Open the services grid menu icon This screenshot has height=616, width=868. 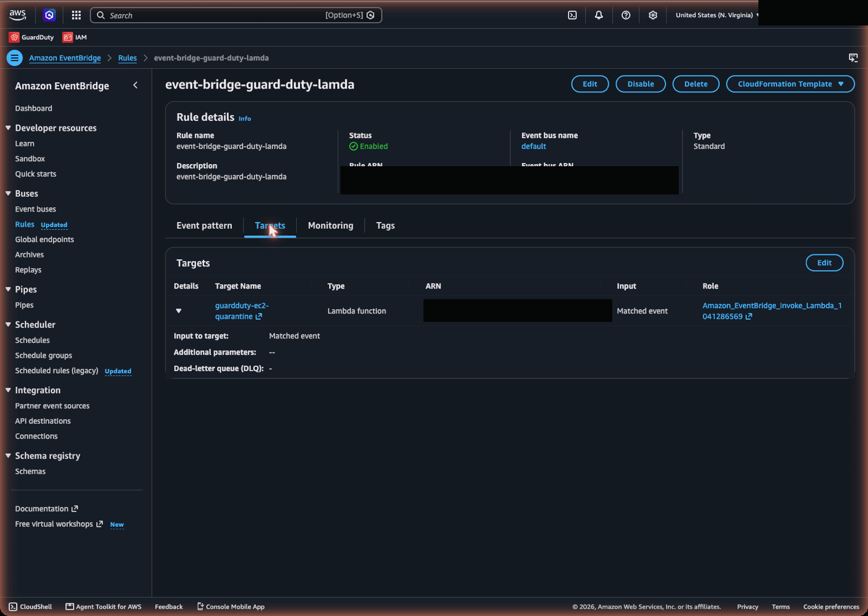tap(76, 15)
